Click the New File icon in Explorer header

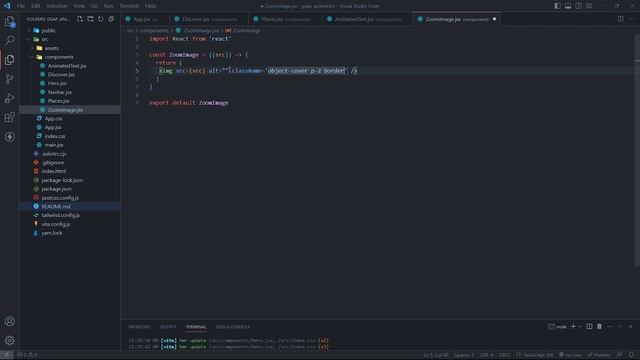point(80,19)
